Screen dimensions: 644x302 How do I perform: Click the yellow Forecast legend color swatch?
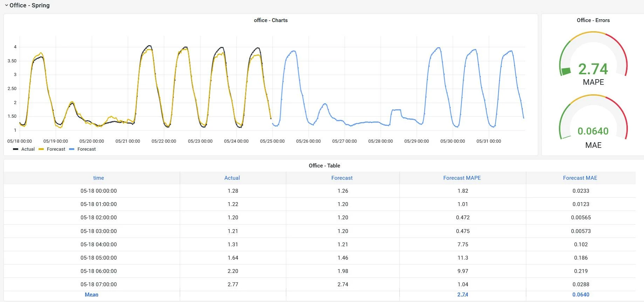(x=41, y=149)
